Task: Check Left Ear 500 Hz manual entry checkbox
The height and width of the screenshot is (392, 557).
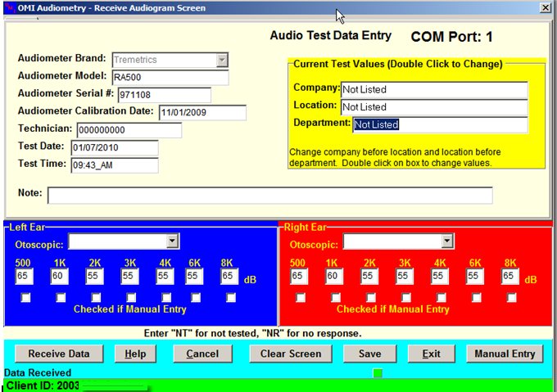Action: pos(25,298)
